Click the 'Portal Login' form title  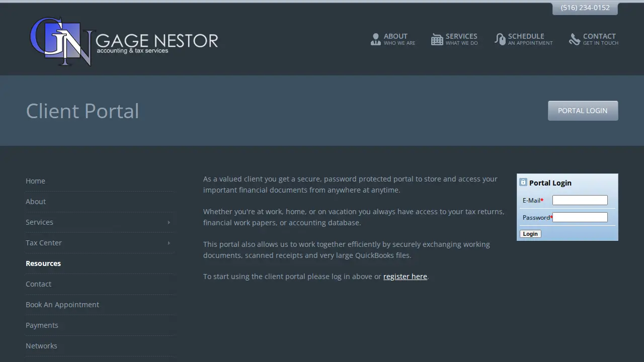pyautogui.click(x=550, y=183)
